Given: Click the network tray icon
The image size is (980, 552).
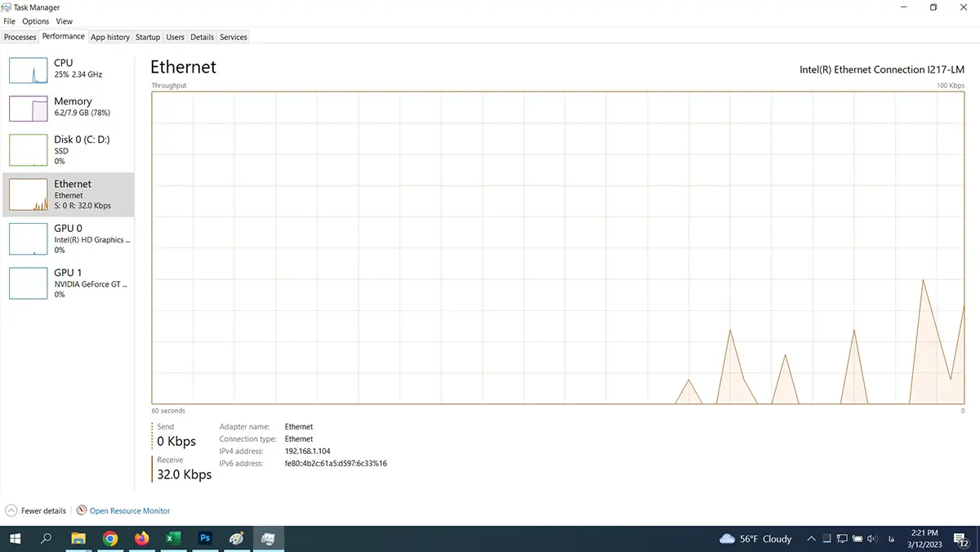Looking at the screenshot, I should (842, 539).
